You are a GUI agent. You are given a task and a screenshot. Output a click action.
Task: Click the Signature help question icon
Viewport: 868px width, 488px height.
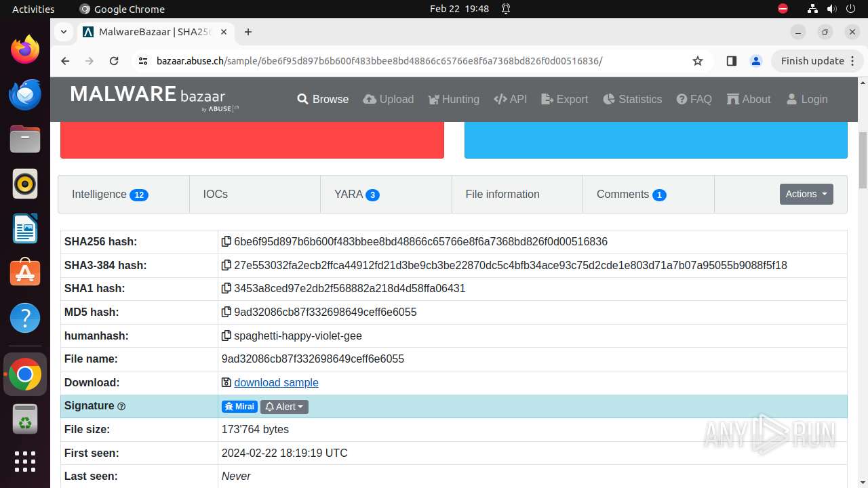click(x=121, y=407)
